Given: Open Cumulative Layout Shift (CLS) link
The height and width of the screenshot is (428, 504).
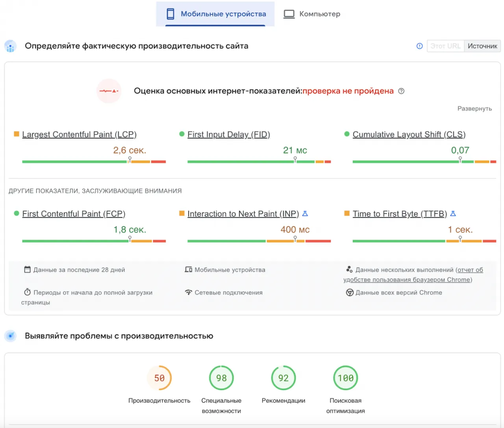Looking at the screenshot, I should (409, 135).
